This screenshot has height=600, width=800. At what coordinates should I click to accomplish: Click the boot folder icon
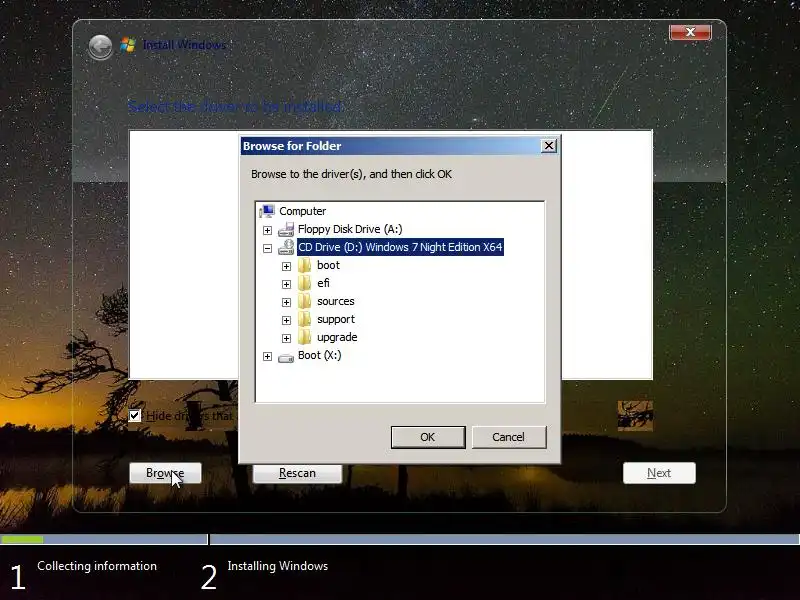point(305,265)
